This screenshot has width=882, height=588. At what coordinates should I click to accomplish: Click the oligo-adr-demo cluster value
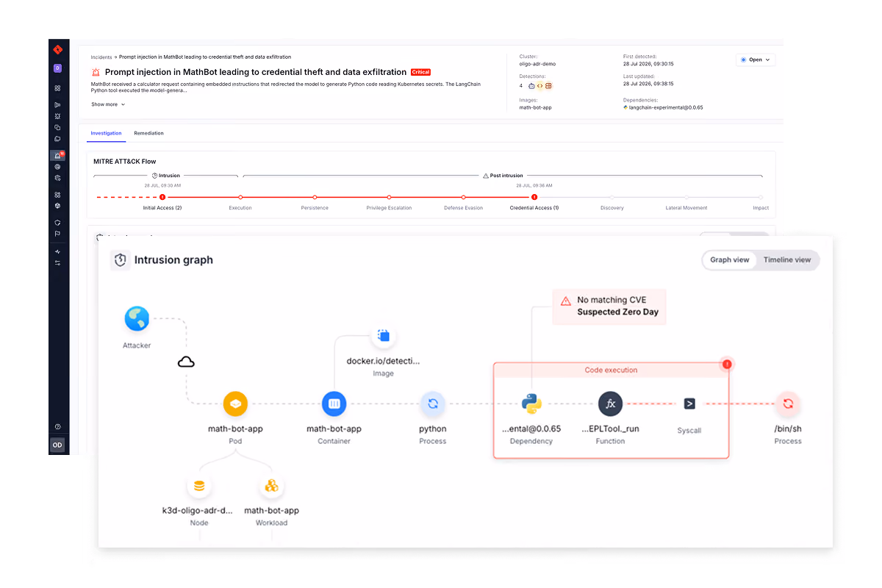537,64
